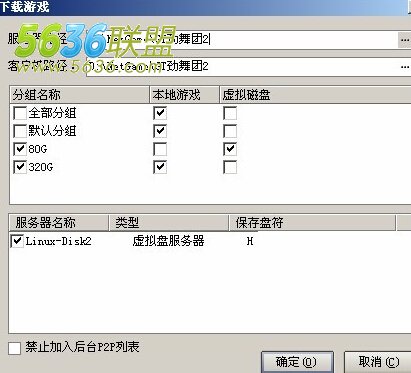
Task: Select the H drive letter cell
Action: (250, 241)
